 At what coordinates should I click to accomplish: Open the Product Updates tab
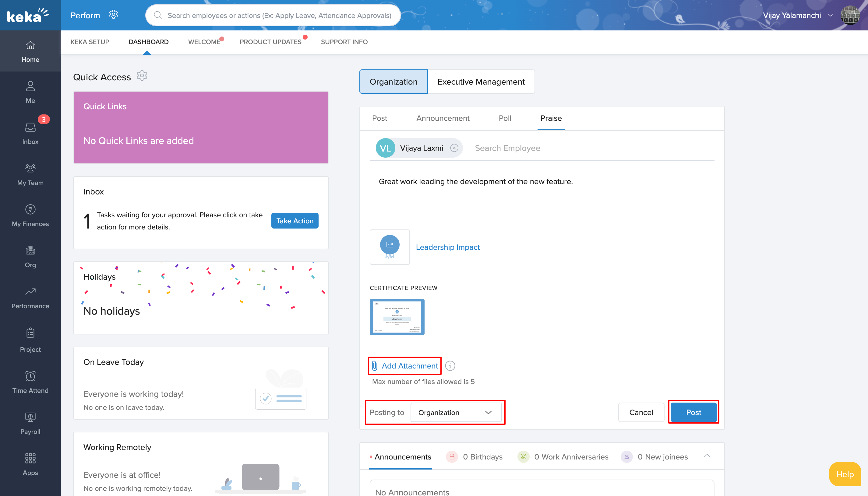pyautogui.click(x=270, y=42)
